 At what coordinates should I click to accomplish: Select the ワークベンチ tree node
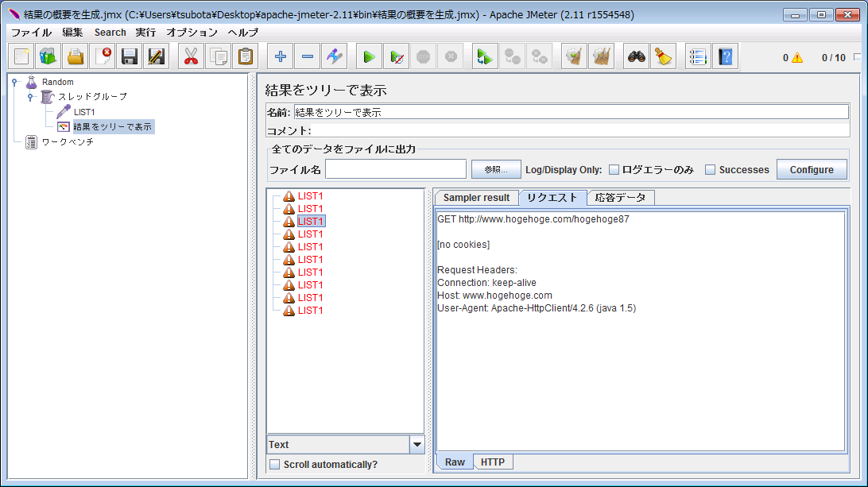[68, 141]
